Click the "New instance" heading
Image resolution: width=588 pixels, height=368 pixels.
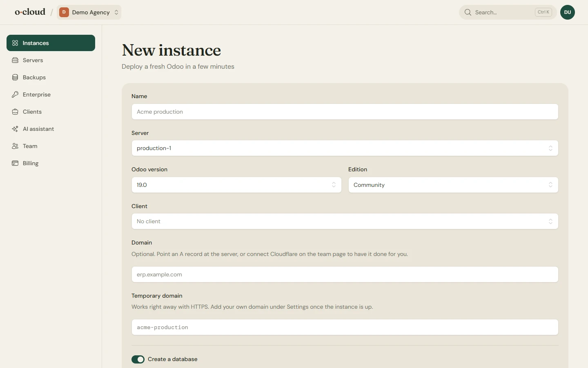(171, 50)
